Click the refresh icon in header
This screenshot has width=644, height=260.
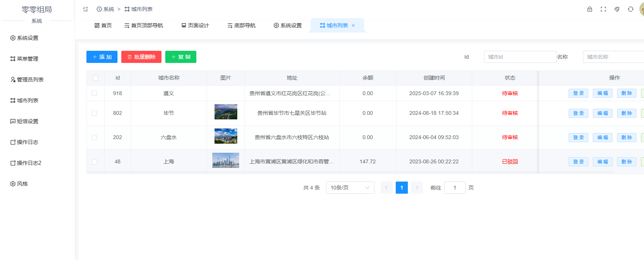631,9
